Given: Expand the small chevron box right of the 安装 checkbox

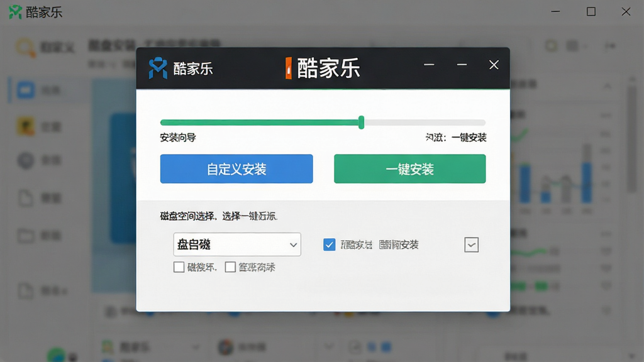Looking at the screenshot, I should click(x=472, y=244).
